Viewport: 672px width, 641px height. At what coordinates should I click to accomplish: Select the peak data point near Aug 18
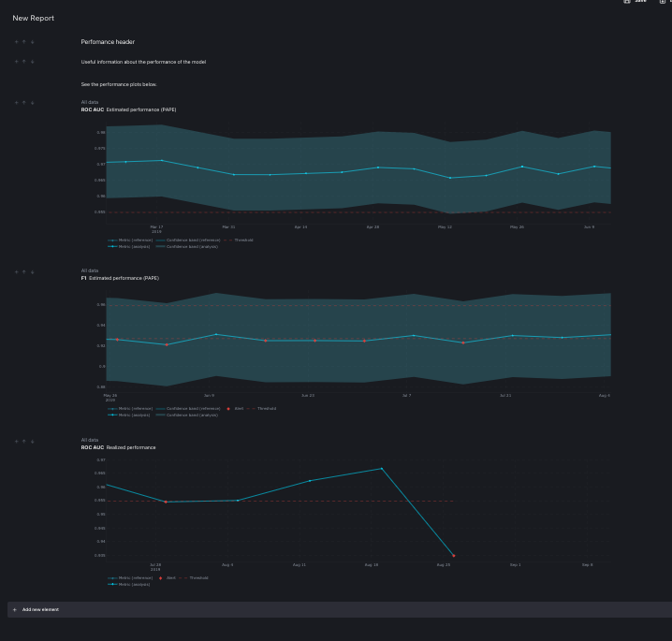(382, 469)
